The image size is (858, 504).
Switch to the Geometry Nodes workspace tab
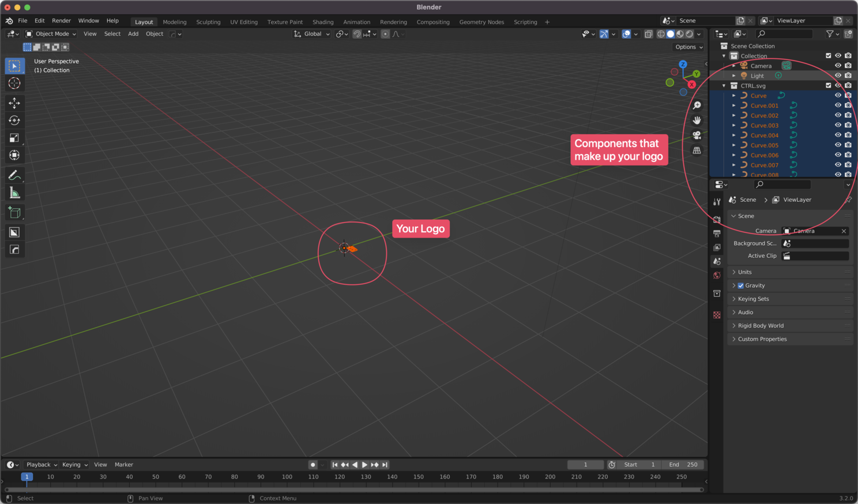pyautogui.click(x=481, y=22)
